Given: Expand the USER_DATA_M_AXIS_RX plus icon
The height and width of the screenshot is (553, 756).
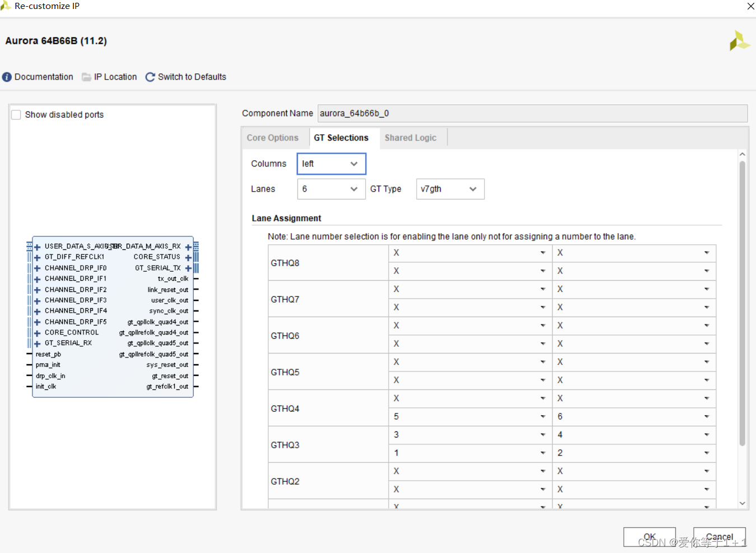Looking at the screenshot, I should tap(188, 247).
